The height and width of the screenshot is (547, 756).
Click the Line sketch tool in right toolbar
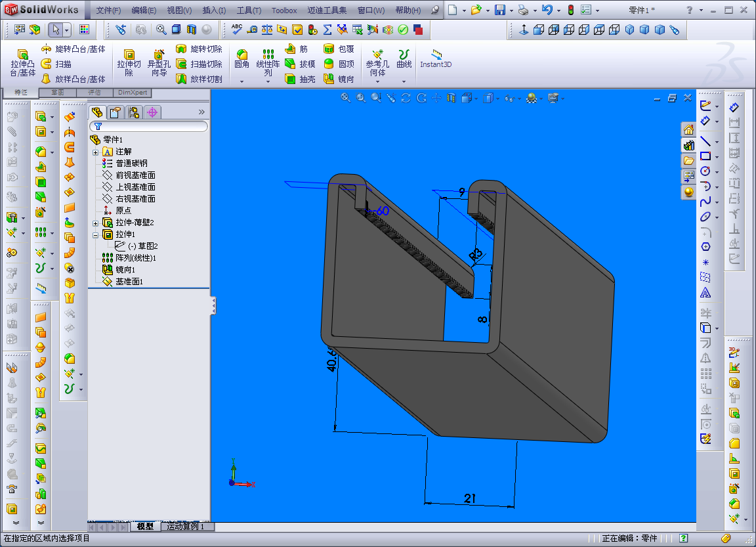tap(705, 141)
